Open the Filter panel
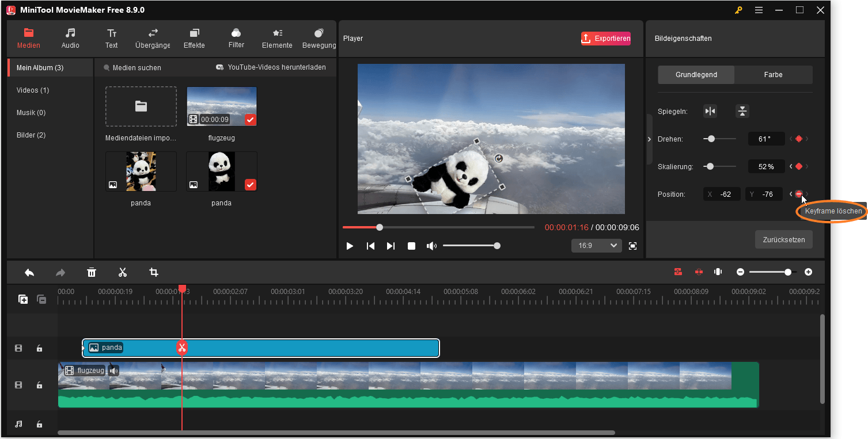Screen dimensions: 868x439 pos(236,39)
